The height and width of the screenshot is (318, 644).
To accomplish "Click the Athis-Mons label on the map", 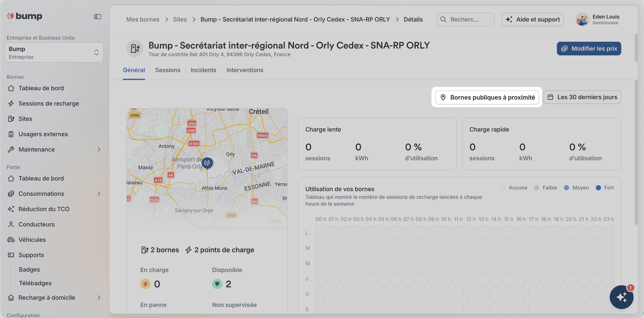I will pyautogui.click(x=215, y=188).
